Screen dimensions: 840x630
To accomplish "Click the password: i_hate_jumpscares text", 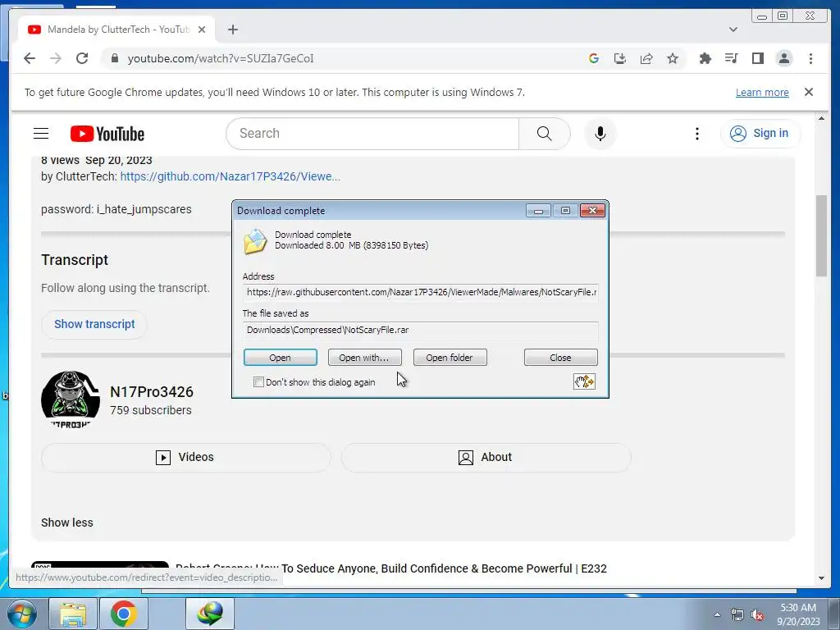I will click(x=116, y=209).
